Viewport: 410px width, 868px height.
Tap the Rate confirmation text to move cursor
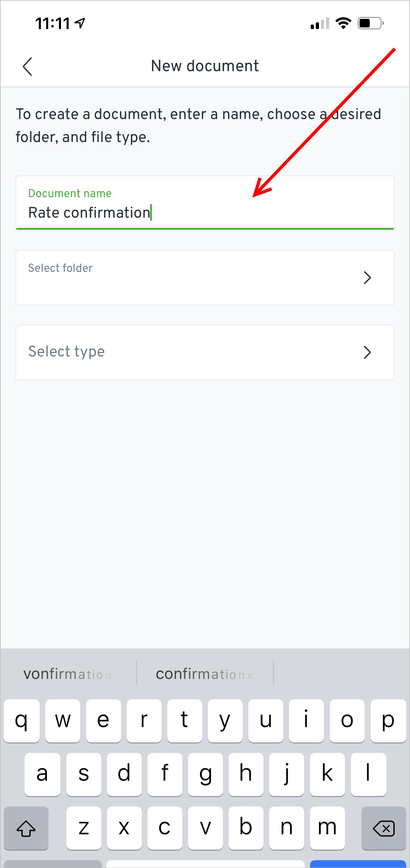pyautogui.click(x=89, y=212)
